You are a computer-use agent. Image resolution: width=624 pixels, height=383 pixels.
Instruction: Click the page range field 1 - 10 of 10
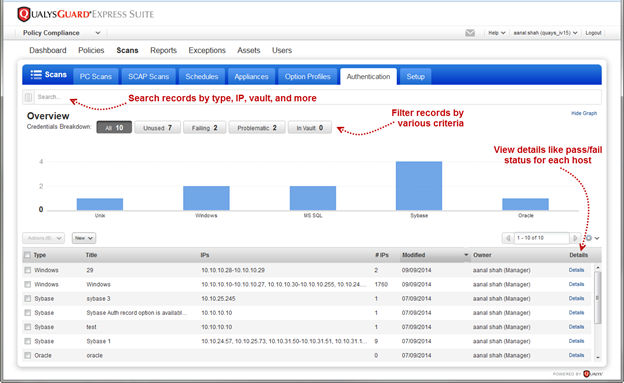pyautogui.click(x=542, y=238)
